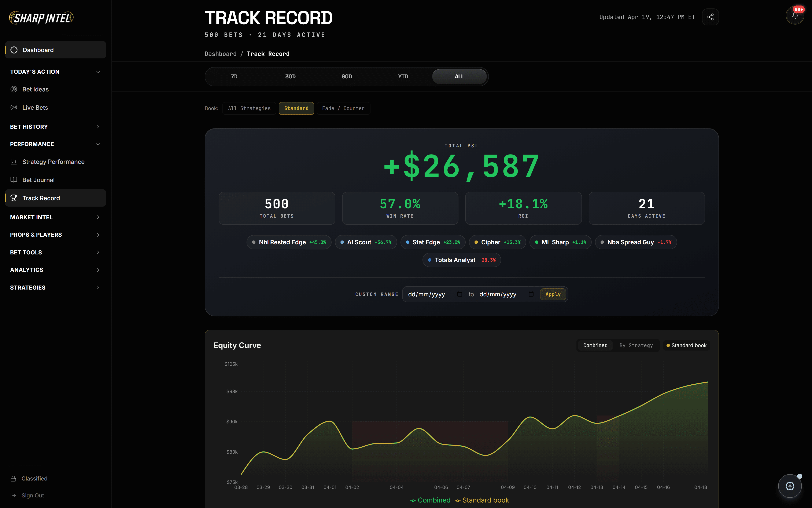This screenshot has width=812, height=508.
Task: Open notifications bell with 99+ badge
Action: coord(795,15)
